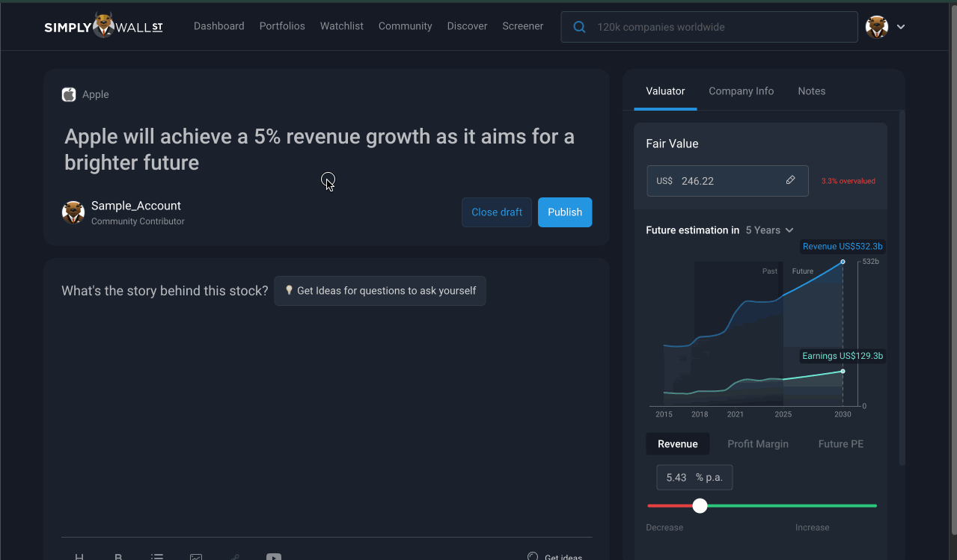The height and width of the screenshot is (560, 957).
Task: Click the Sample_Account username
Action: click(x=136, y=206)
